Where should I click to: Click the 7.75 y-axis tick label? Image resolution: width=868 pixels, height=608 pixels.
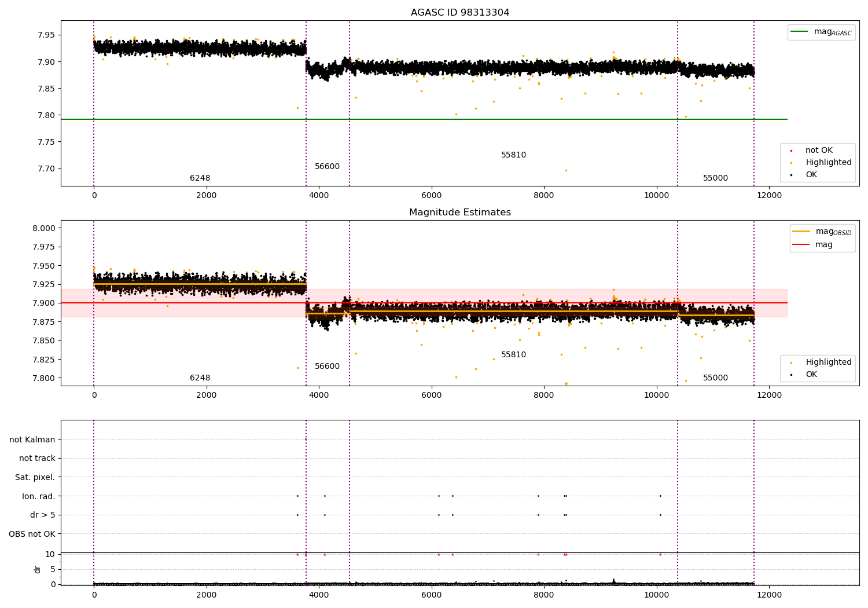tap(46, 142)
